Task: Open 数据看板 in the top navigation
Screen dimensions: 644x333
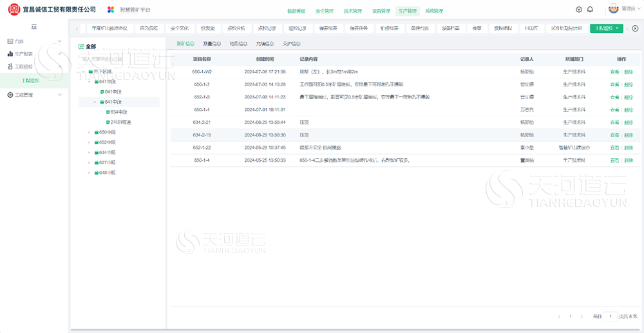Action: click(296, 11)
